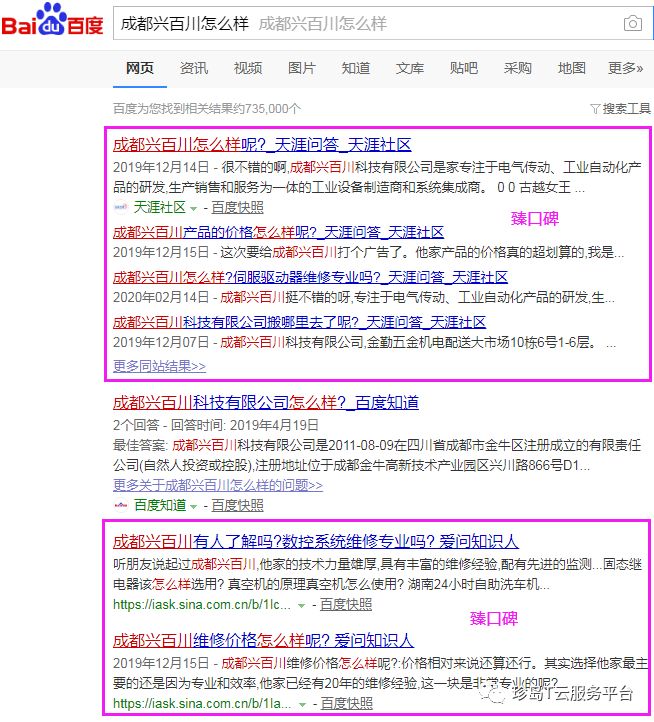This screenshot has height=722, width=654.
Task: Open the 图片 tab
Action: (302, 68)
